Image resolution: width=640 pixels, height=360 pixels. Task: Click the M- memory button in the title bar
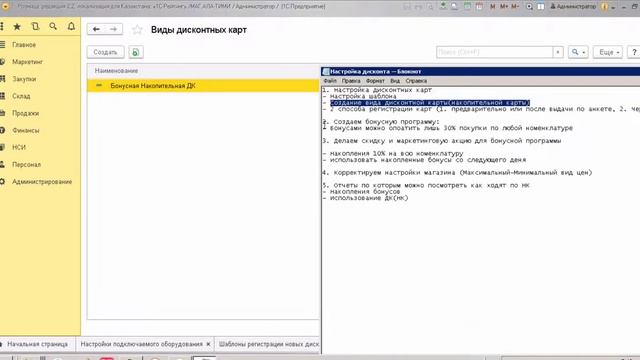click(515, 7)
